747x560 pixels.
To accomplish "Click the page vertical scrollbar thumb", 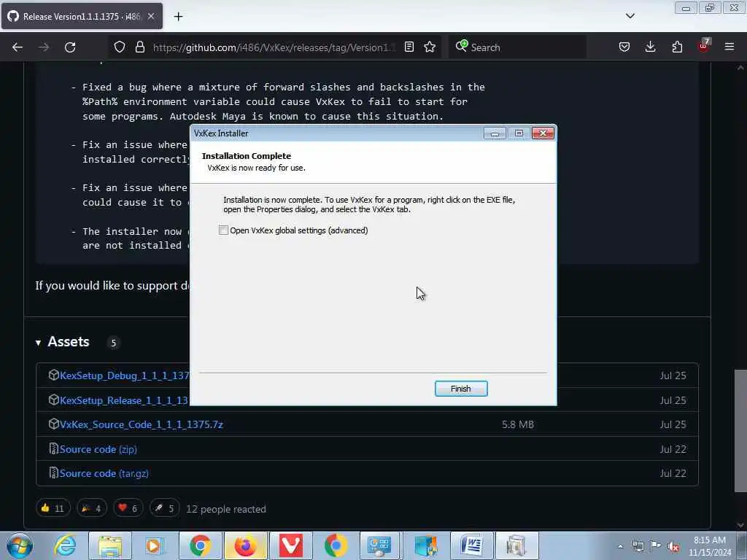I will click(740, 430).
